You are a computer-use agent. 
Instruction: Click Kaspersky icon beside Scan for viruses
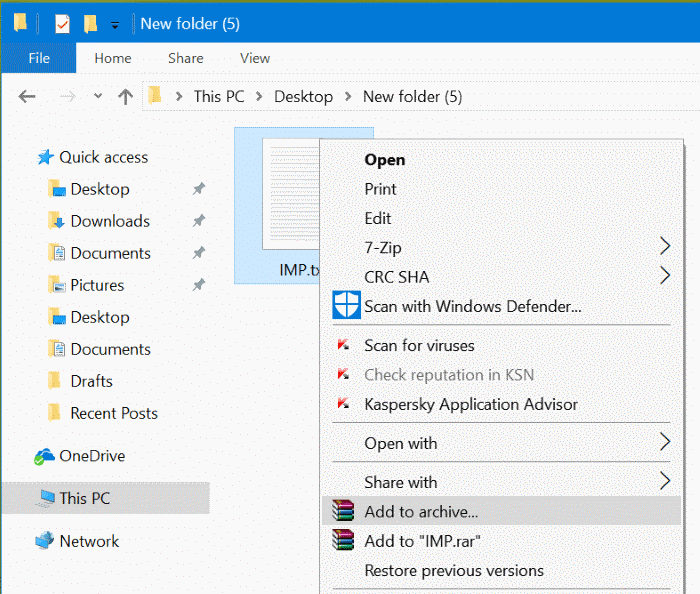[x=343, y=345]
